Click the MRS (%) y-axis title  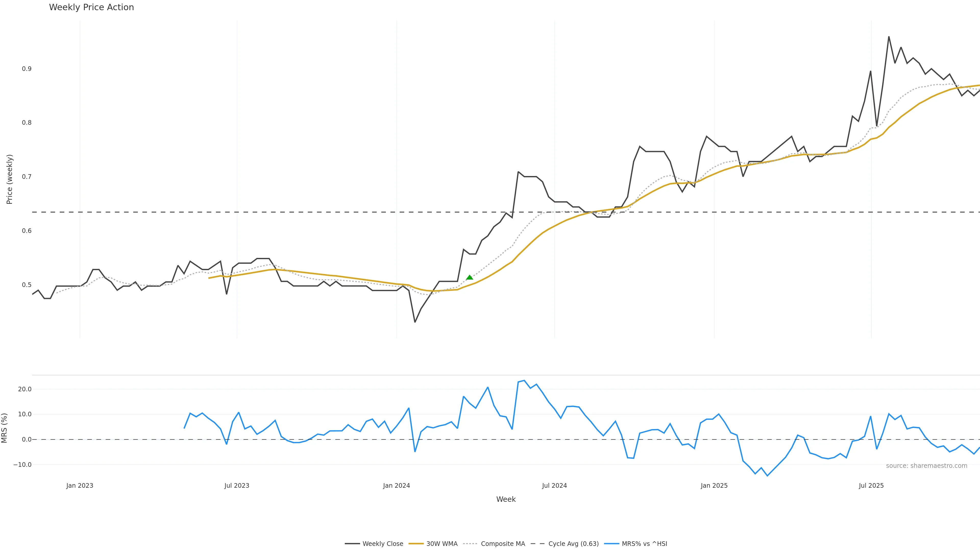(5, 428)
